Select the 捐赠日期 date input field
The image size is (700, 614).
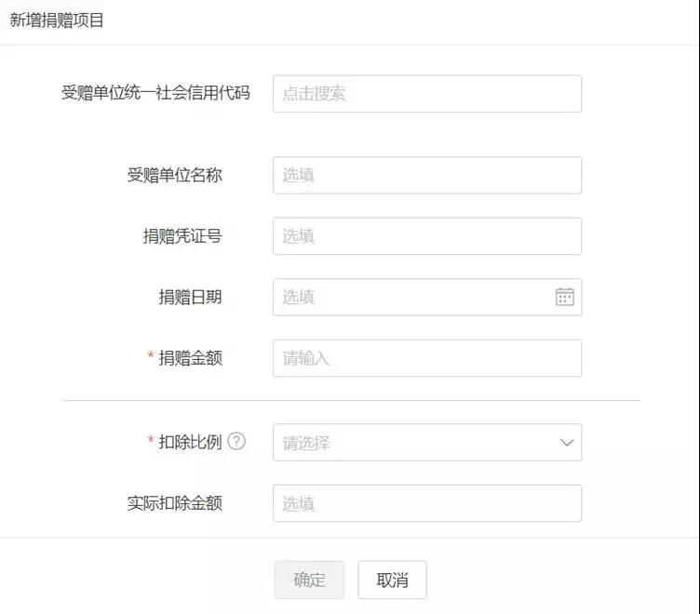click(427, 297)
